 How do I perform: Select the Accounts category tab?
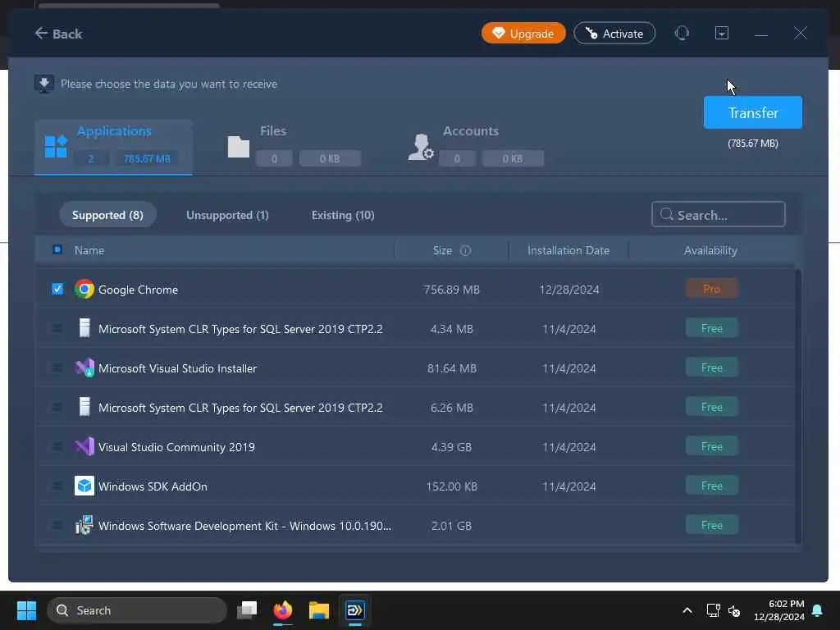pyautogui.click(x=476, y=147)
